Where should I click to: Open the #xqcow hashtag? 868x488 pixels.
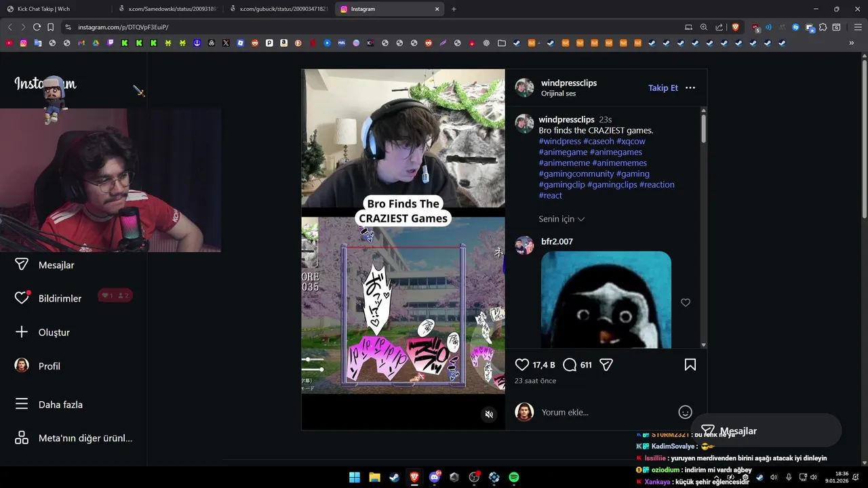pos(631,141)
